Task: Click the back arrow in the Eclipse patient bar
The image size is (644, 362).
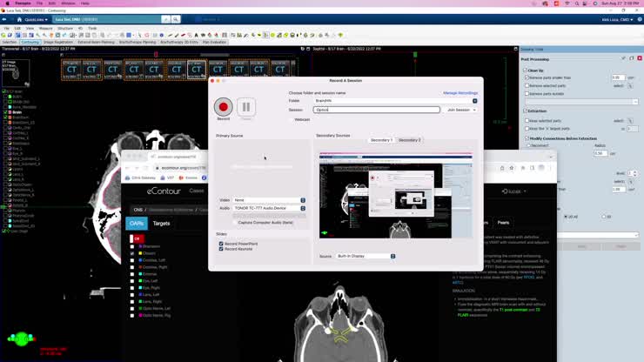Action: (x=4, y=19)
